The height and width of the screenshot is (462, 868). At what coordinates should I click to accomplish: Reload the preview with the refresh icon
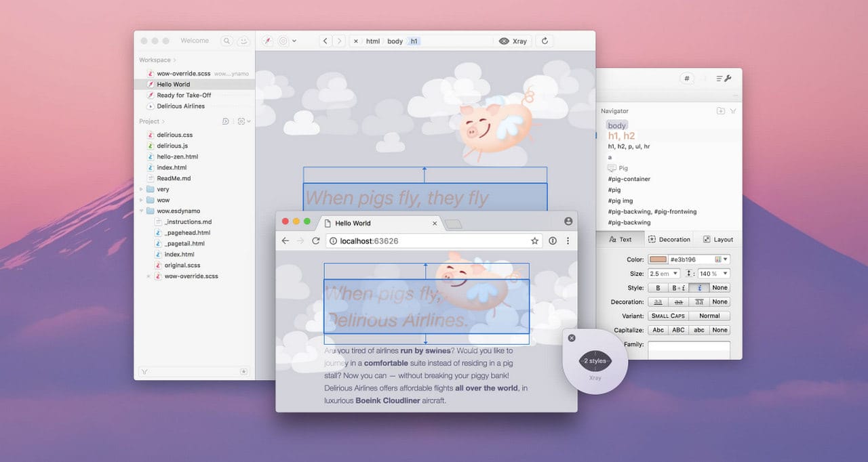pos(545,41)
